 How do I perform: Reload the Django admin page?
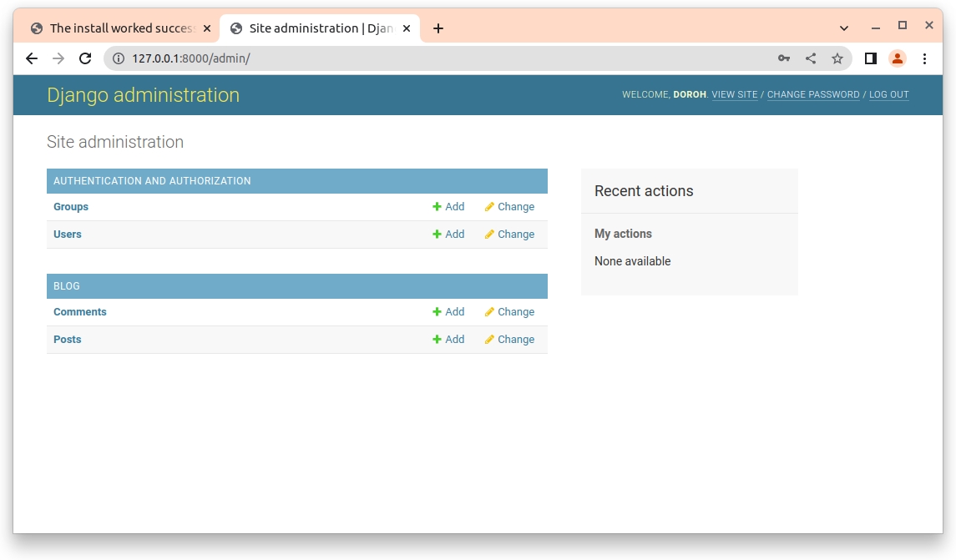(x=85, y=58)
